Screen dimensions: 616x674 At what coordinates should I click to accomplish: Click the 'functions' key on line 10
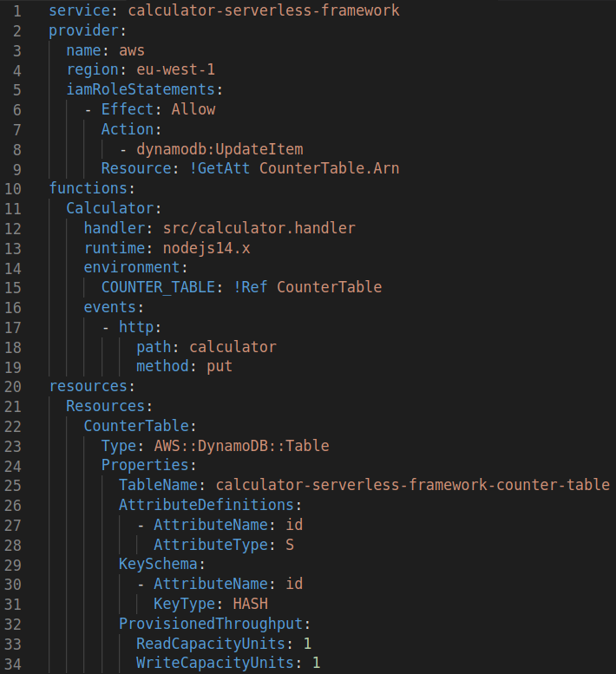(88, 188)
